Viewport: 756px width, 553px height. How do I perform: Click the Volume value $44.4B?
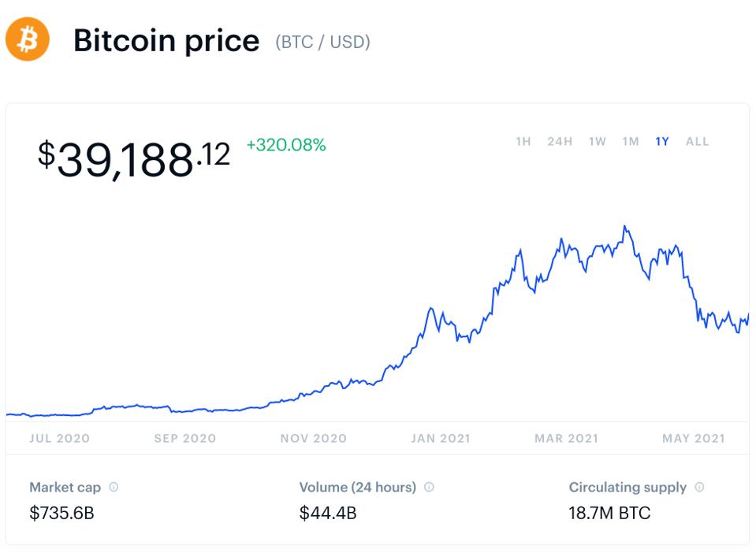(x=326, y=513)
